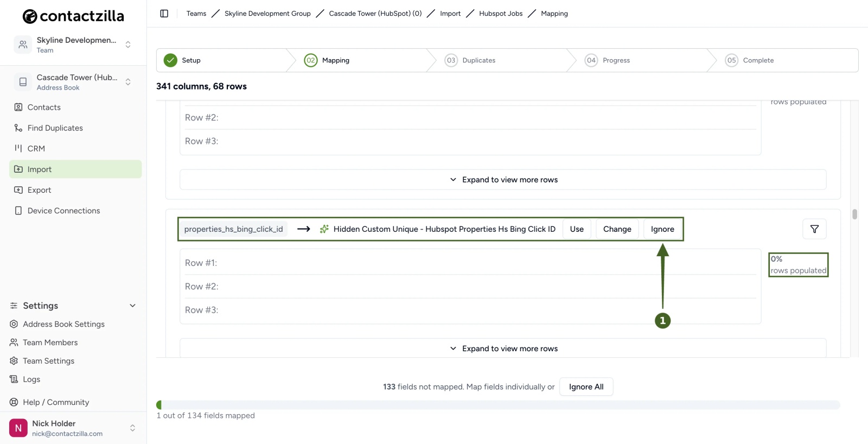Click the Setup green checkmark icon
Screen dimensions: 868x444
point(170,60)
